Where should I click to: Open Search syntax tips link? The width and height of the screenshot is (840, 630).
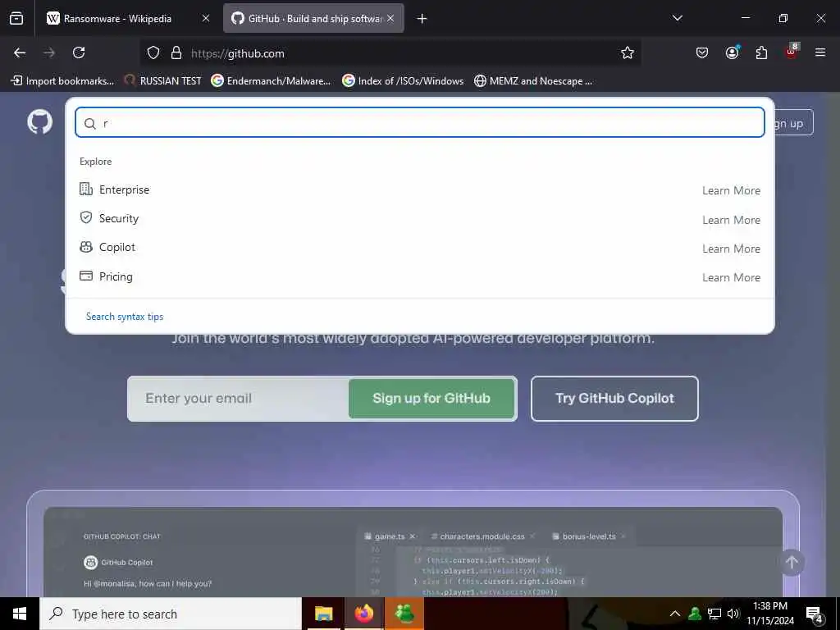pos(125,317)
